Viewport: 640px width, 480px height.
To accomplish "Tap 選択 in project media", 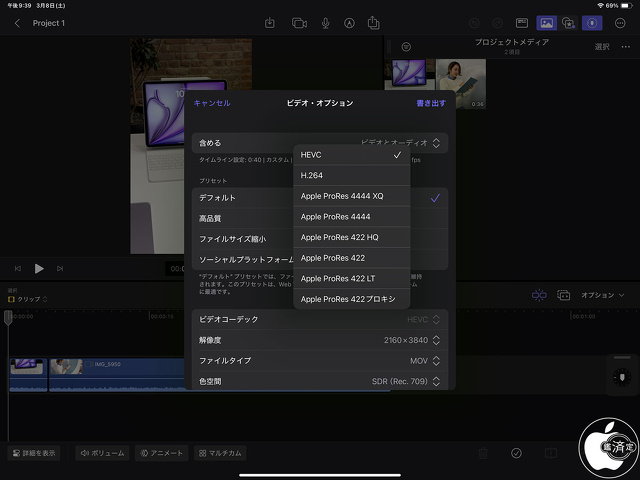I will 602,47.
